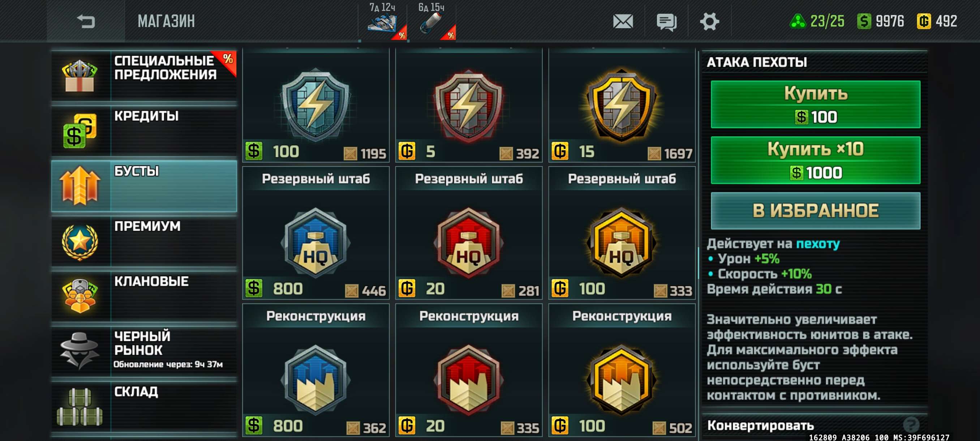Switch to the Премиум category

click(144, 241)
